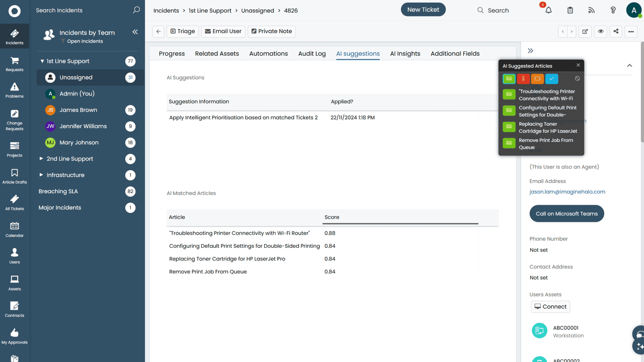
Task: Open the Problems module in the sidebar
Action: tap(15, 90)
